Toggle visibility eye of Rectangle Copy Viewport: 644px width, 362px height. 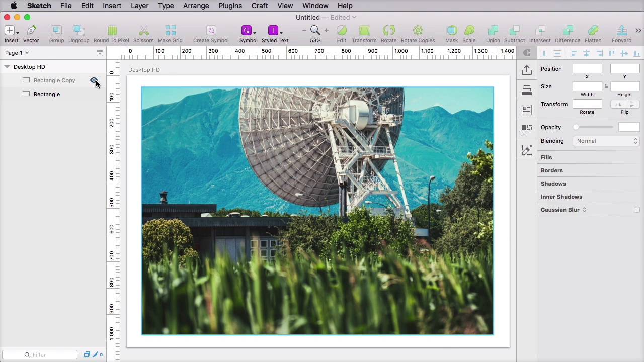tap(94, 80)
